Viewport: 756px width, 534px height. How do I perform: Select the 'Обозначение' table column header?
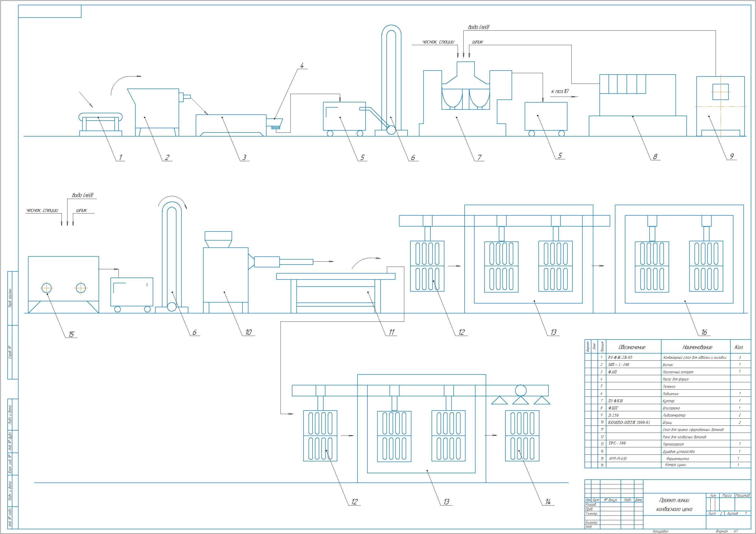632,347
